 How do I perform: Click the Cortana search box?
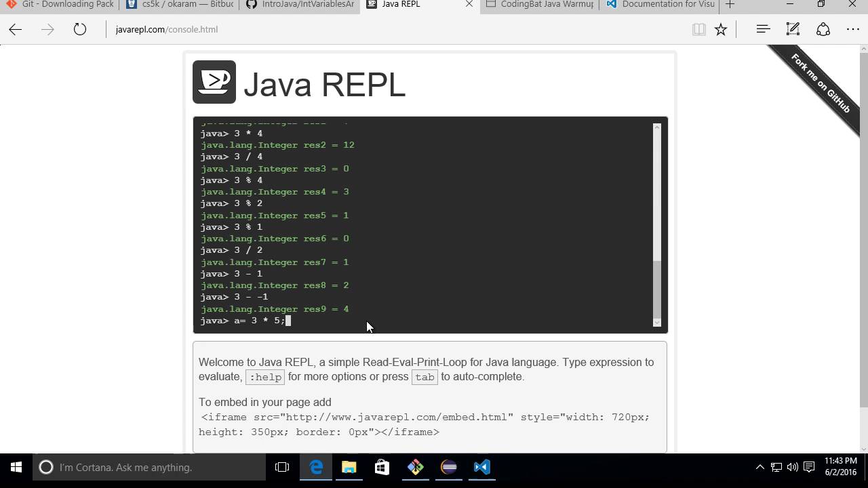149,467
